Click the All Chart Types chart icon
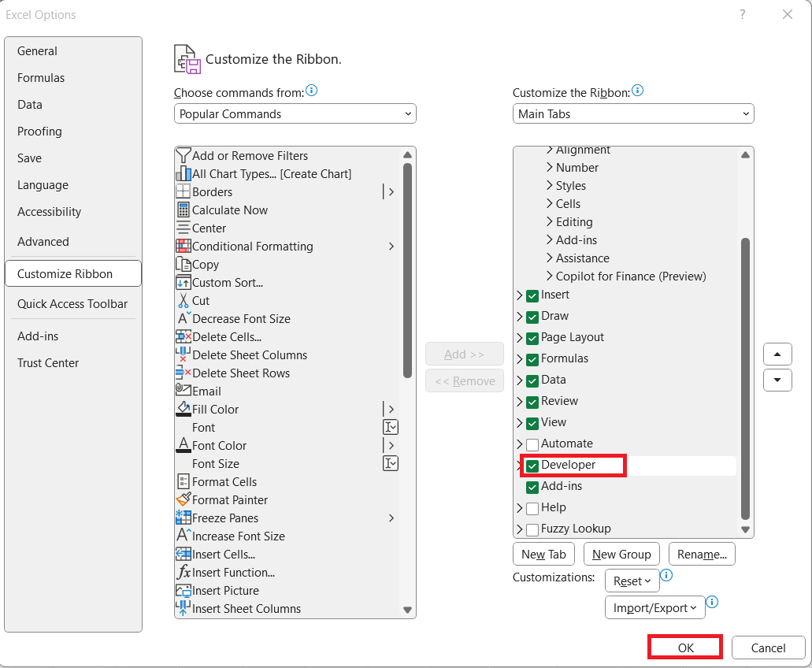812x668 pixels. 184,173
